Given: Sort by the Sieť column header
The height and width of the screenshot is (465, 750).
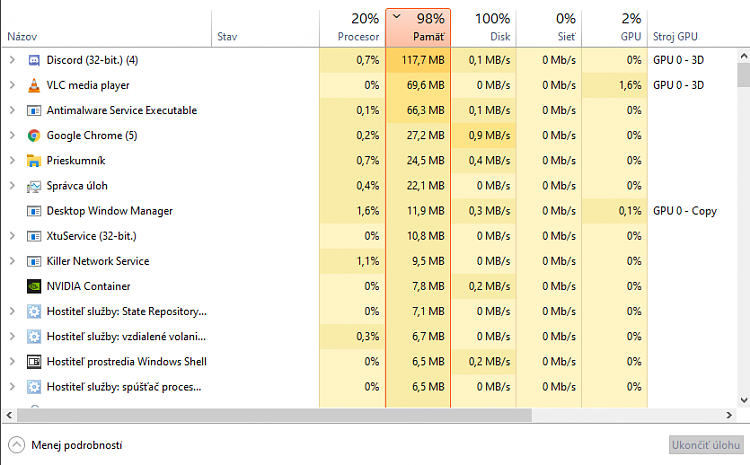Looking at the screenshot, I should (549, 28).
